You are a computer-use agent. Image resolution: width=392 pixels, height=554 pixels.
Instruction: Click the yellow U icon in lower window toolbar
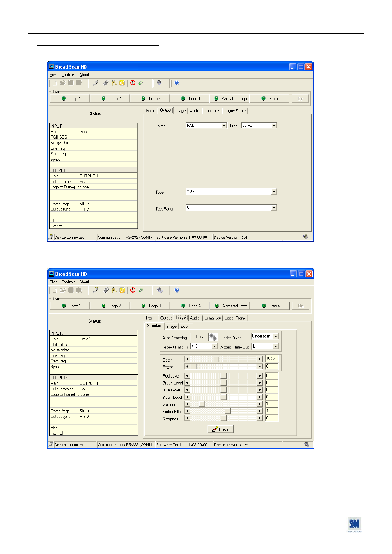(122, 290)
